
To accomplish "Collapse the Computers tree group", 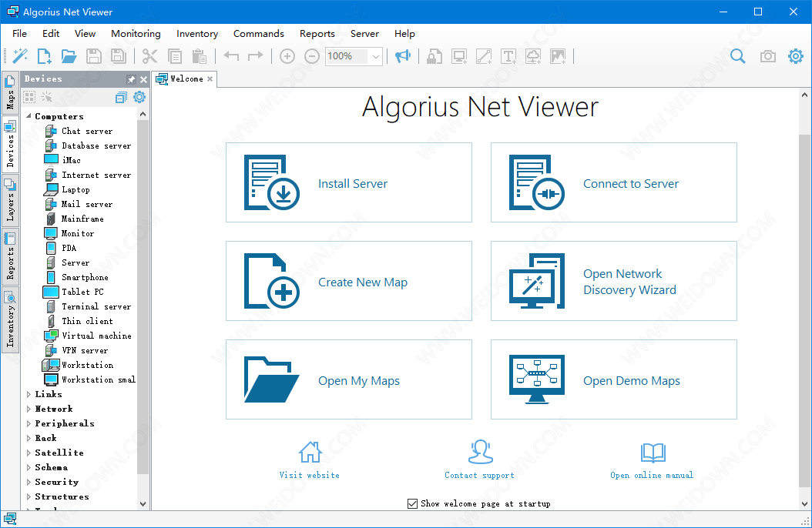I will coord(29,116).
